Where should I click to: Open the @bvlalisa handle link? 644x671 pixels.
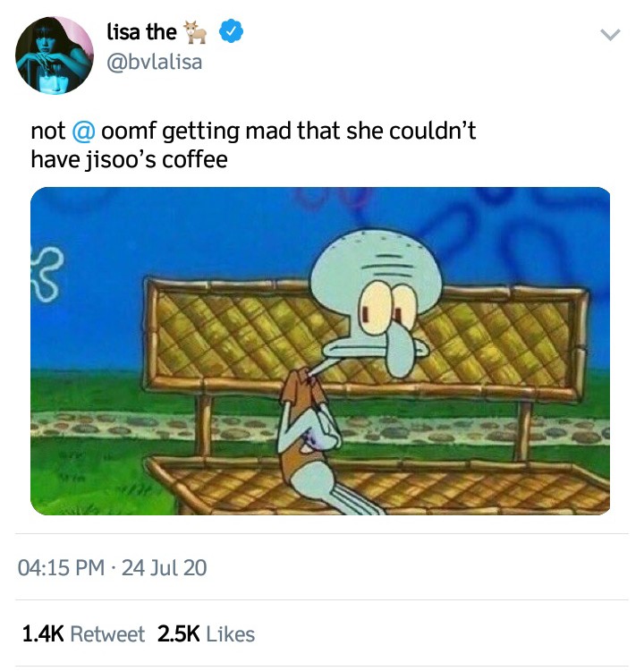(154, 62)
